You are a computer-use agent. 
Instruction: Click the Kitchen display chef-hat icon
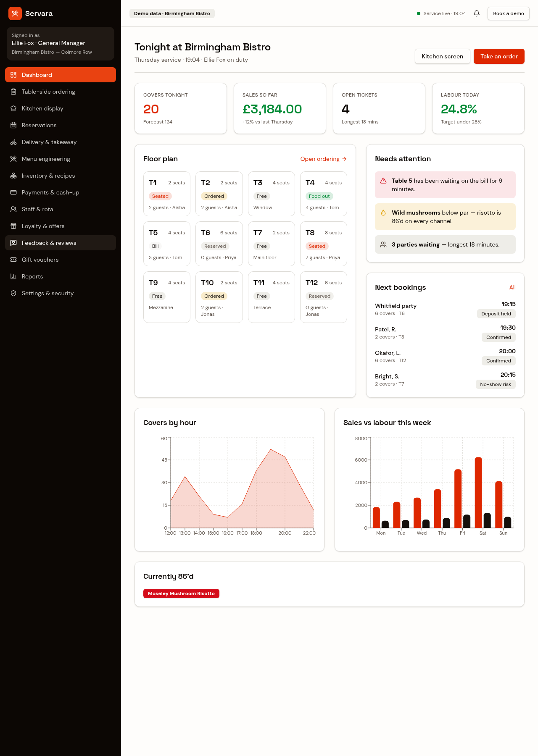(13, 108)
